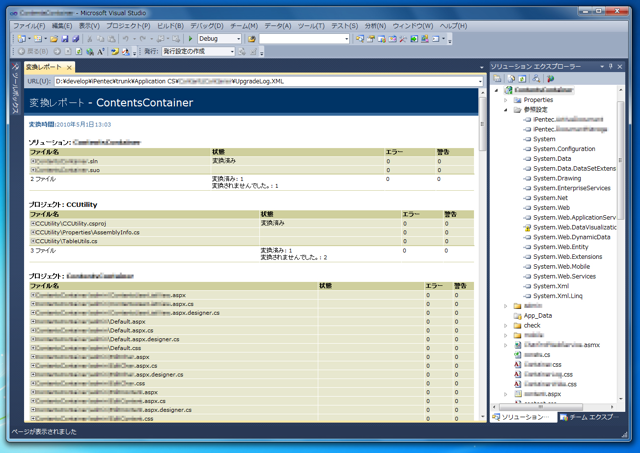Open the 編集(E) menu
The width and height of the screenshot is (640, 453).
pyautogui.click(x=62, y=26)
